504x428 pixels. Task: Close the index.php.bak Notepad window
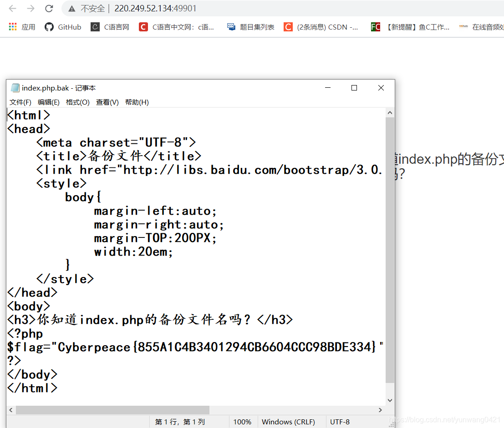click(x=381, y=88)
